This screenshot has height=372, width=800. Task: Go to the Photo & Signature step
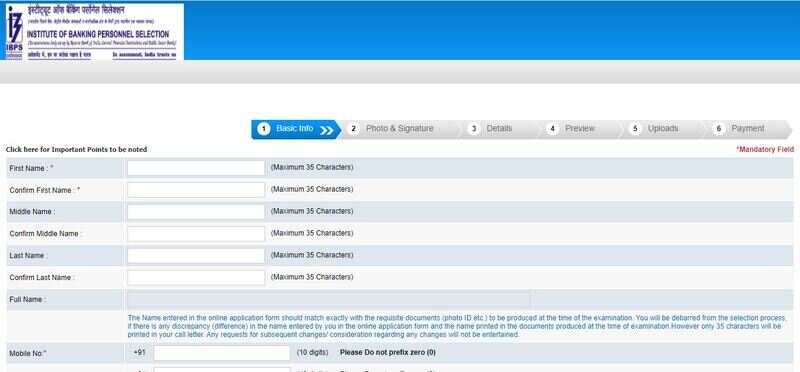pos(399,129)
